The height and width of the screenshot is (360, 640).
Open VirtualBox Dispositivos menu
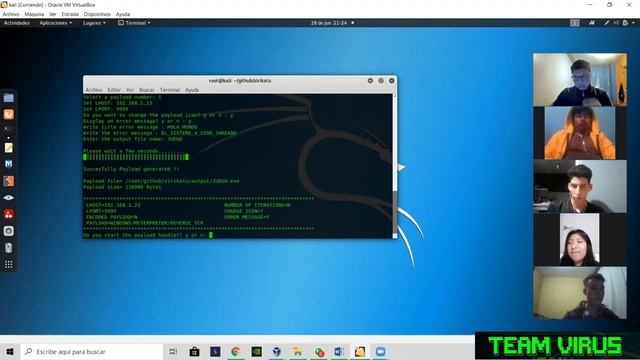coord(97,14)
